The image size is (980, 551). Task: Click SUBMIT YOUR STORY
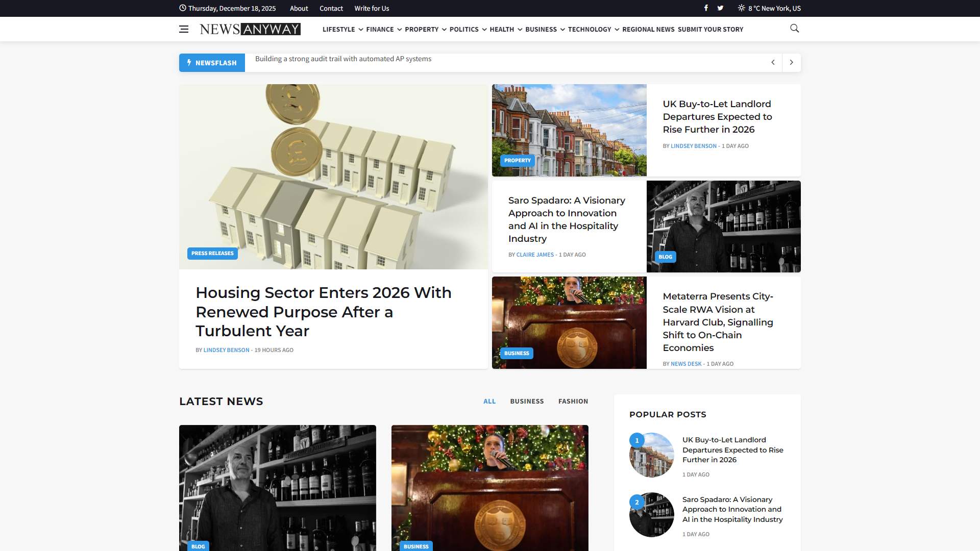point(710,29)
